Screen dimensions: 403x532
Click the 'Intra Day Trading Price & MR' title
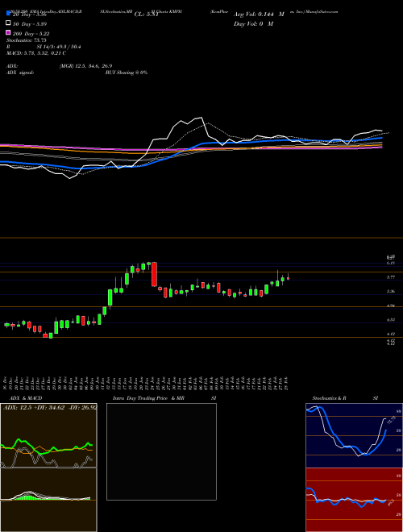click(149, 398)
